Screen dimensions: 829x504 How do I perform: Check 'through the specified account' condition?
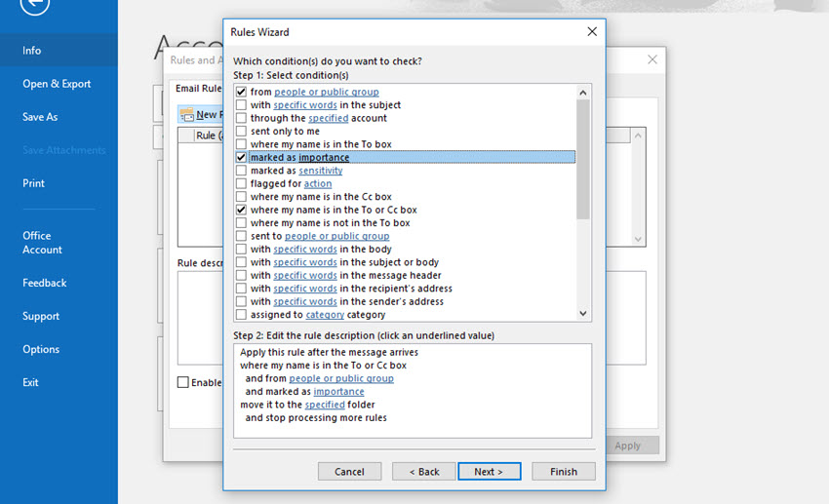pyautogui.click(x=241, y=118)
